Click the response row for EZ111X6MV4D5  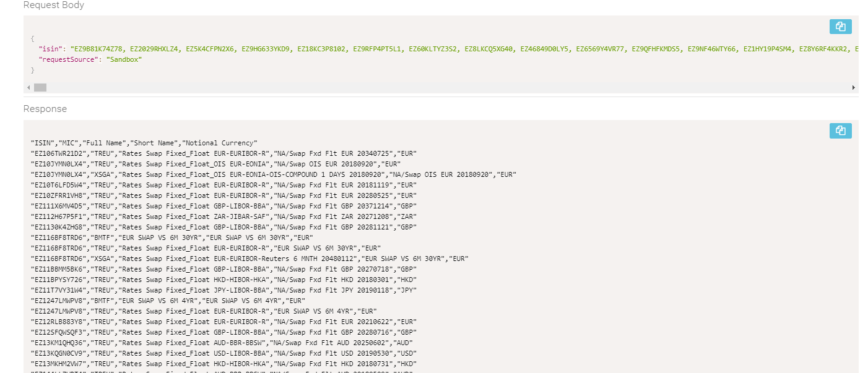coord(224,206)
